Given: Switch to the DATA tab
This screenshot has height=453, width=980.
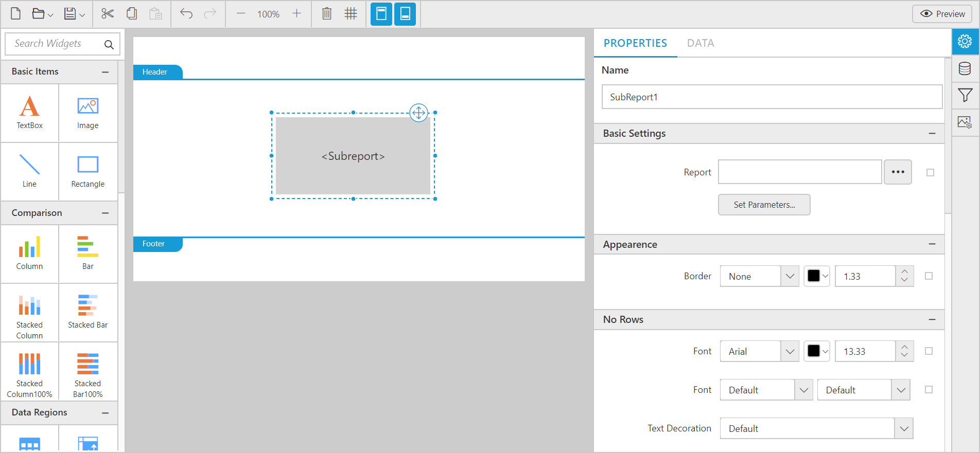Looking at the screenshot, I should coord(701,43).
